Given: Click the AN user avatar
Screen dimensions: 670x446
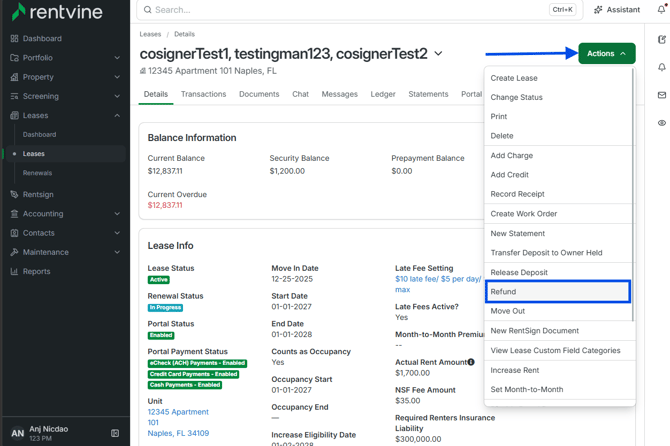Looking at the screenshot, I should (x=18, y=433).
